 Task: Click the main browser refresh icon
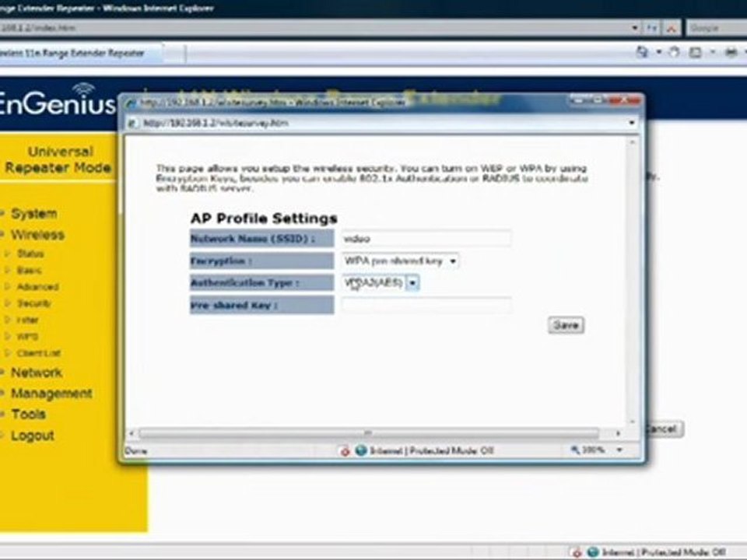(x=652, y=28)
